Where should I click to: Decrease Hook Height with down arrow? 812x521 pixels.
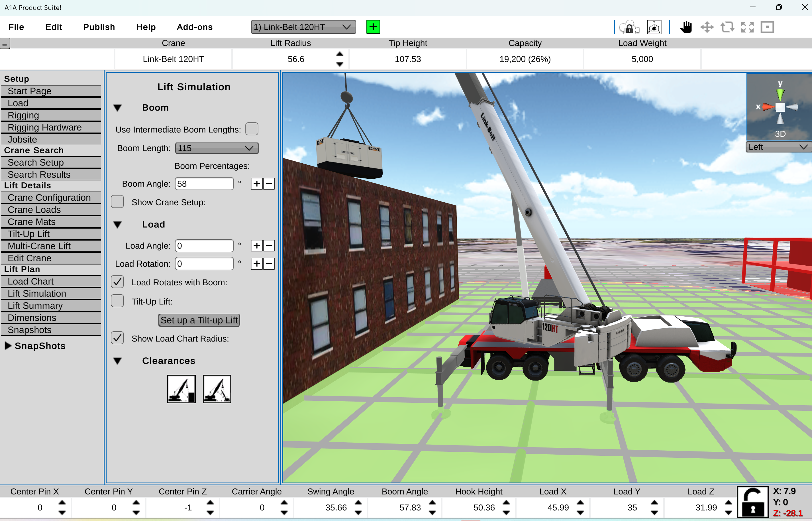pos(506,512)
